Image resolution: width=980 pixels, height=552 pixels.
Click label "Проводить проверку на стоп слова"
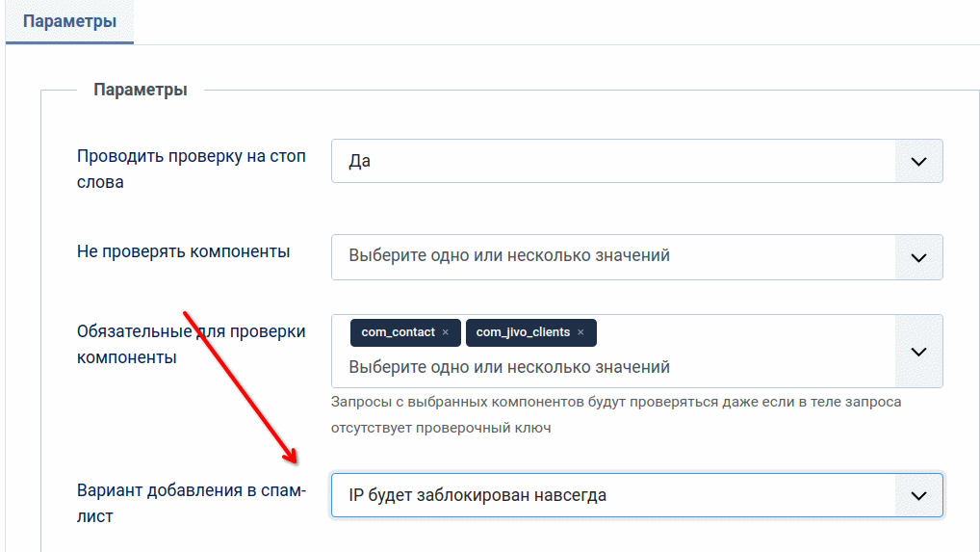pos(192,169)
